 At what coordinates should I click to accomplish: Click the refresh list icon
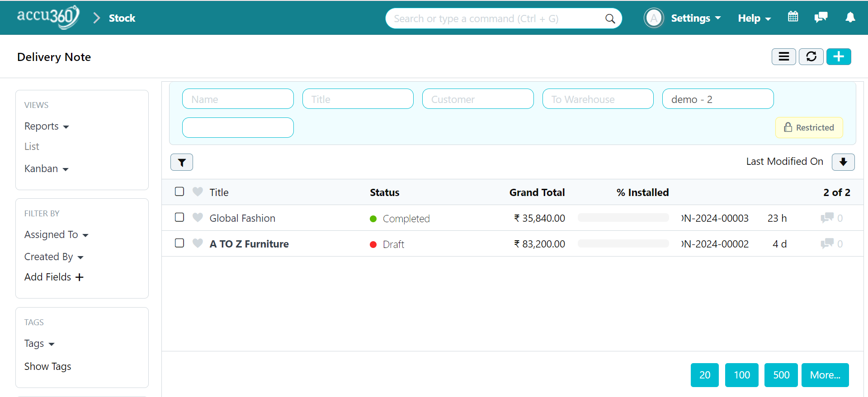click(811, 56)
